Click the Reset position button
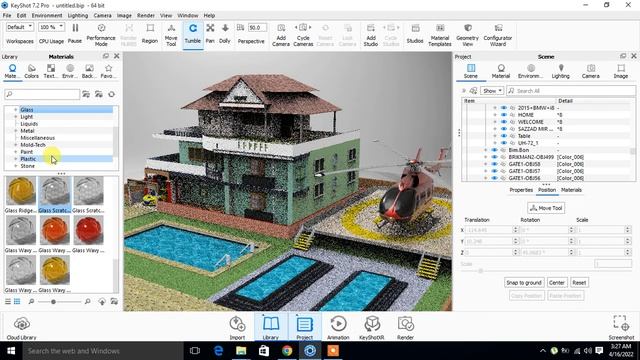Viewport: 640px width, 360px height. 579,282
